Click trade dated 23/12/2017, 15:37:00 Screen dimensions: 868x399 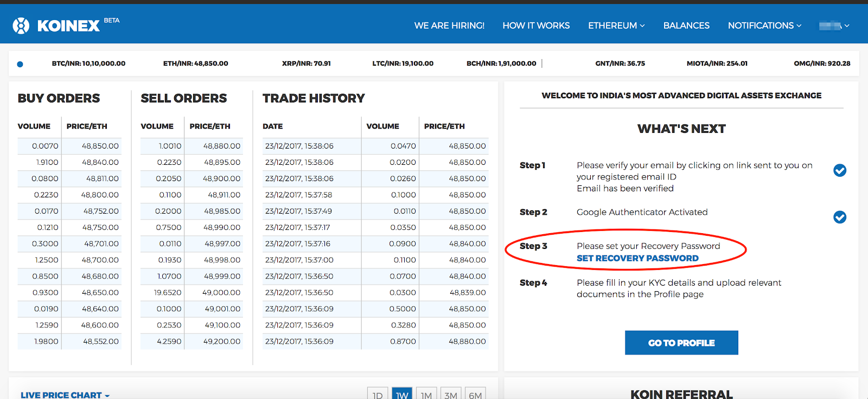tap(299, 260)
